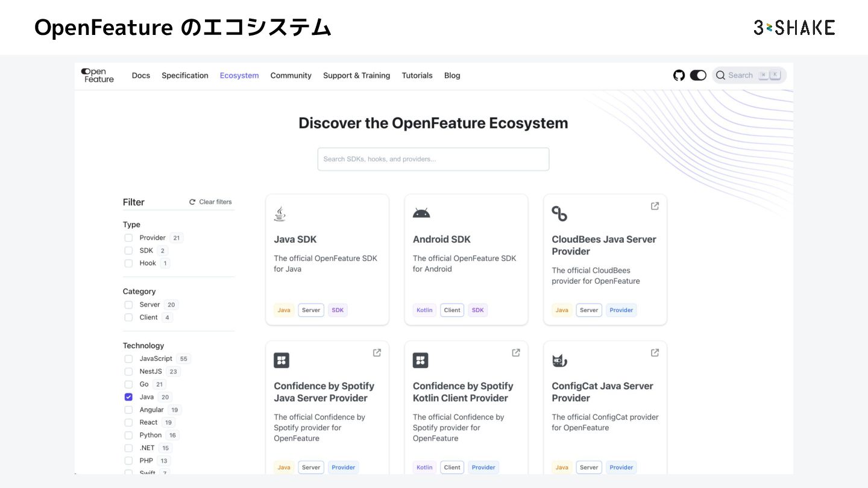
Task: Open Confidence by Spotify Java Server Provider title
Action: (x=324, y=392)
